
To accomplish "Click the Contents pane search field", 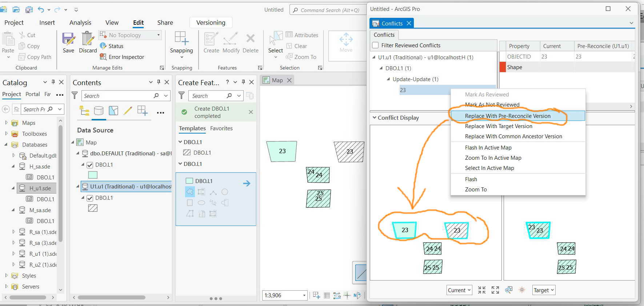I will point(125,96).
